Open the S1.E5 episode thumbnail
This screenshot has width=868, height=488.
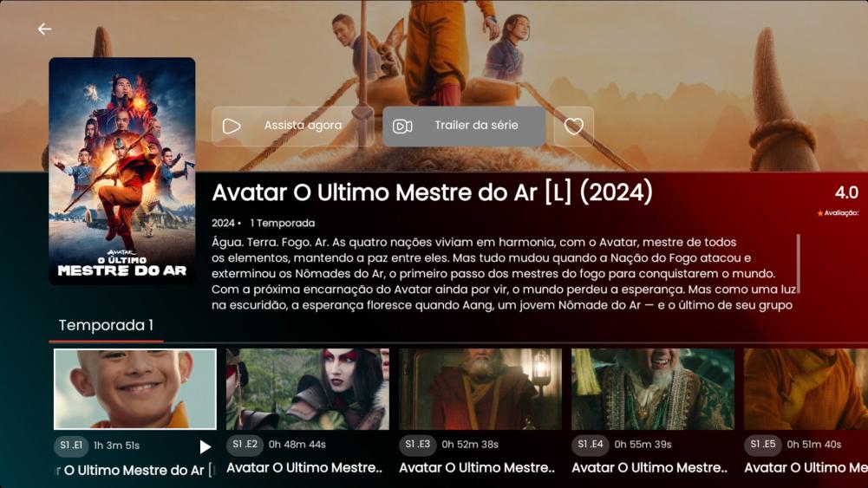(x=806, y=389)
